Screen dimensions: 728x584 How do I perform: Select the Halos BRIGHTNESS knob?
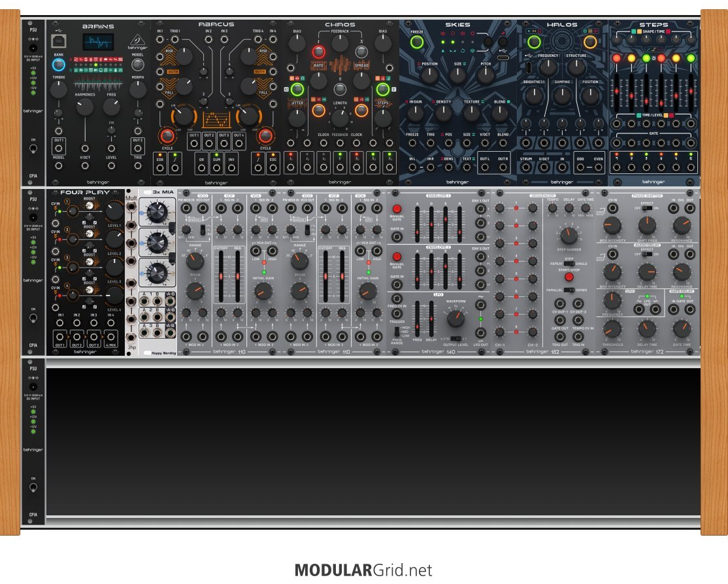click(534, 95)
